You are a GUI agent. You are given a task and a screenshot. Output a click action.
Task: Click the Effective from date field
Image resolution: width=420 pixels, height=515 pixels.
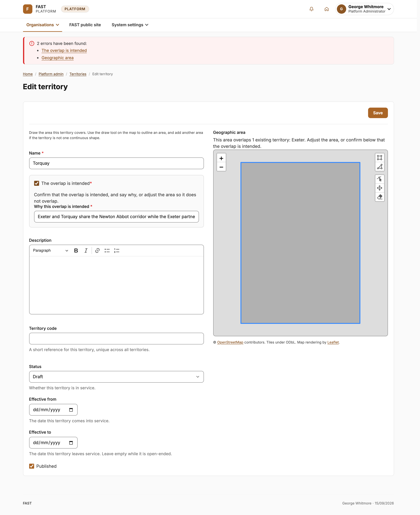pyautogui.click(x=53, y=410)
